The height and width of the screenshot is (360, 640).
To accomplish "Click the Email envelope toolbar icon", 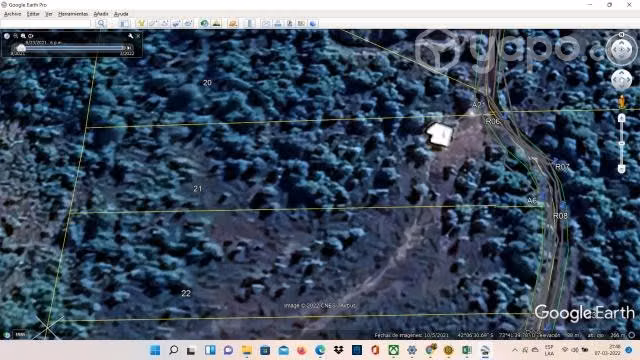I will 266,23.
